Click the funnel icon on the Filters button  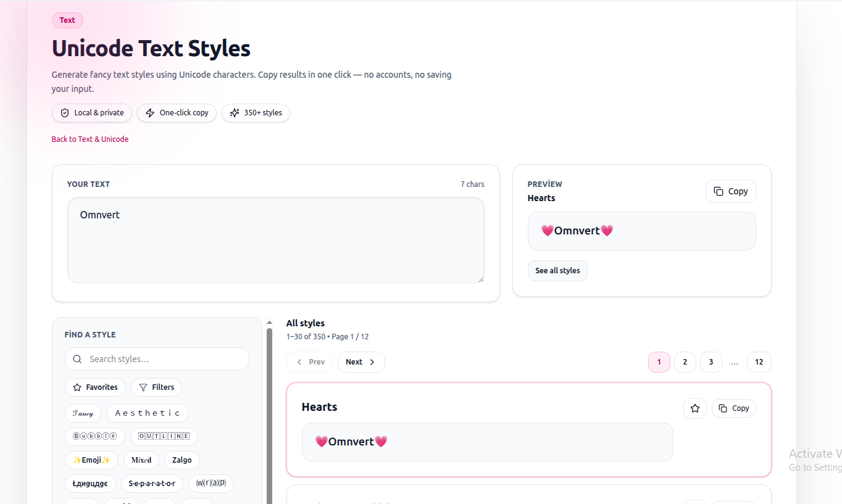pos(143,387)
